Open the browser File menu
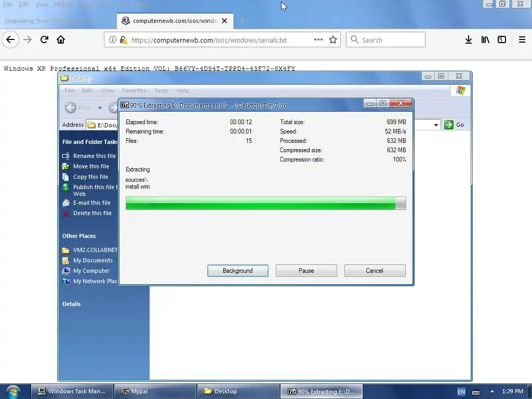The width and height of the screenshot is (532, 399). pyautogui.click(x=7, y=4)
